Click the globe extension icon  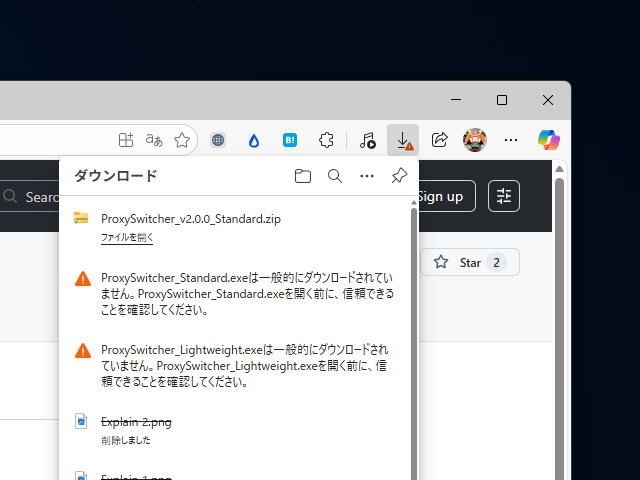point(218,140)
